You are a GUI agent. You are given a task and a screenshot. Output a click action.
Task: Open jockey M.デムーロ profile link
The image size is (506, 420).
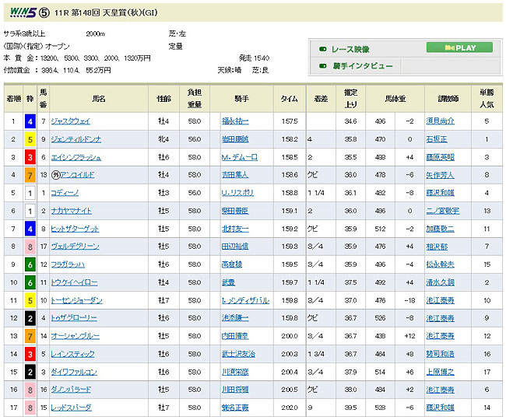pyautogui.click(x=238, y=157)
